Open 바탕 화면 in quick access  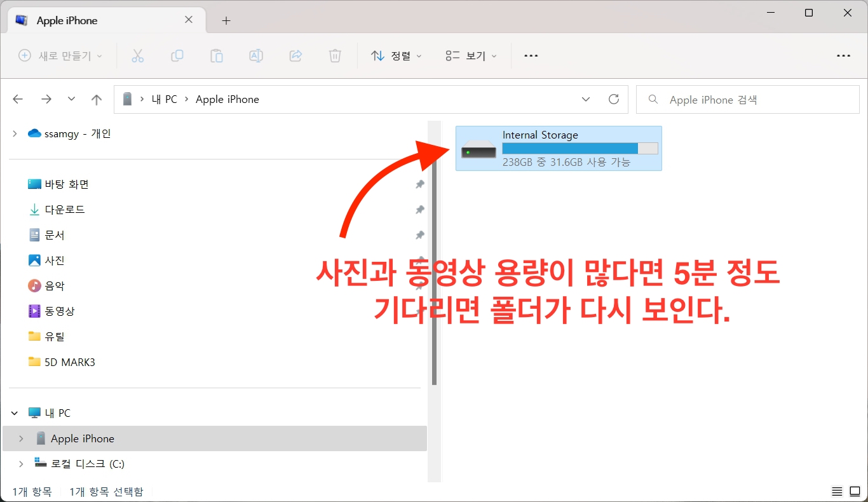point(58,184)
